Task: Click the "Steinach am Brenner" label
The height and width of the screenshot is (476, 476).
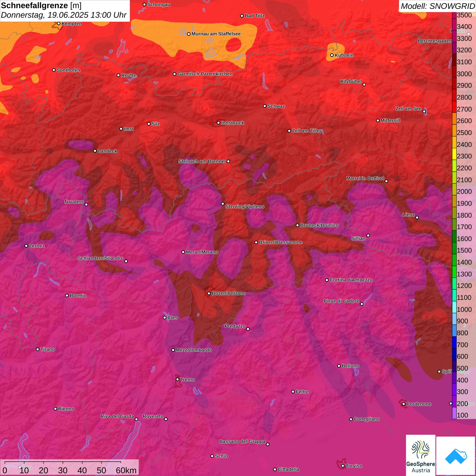Action: (202, 161)
